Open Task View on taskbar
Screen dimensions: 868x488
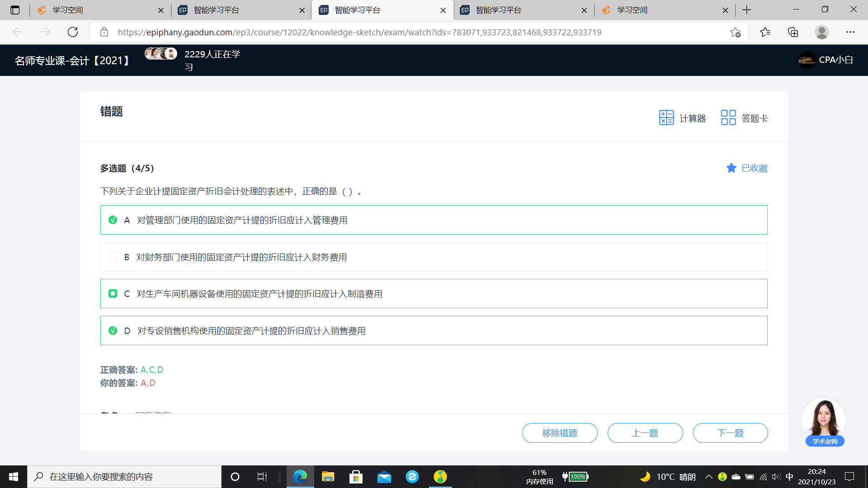click(262, 477)
